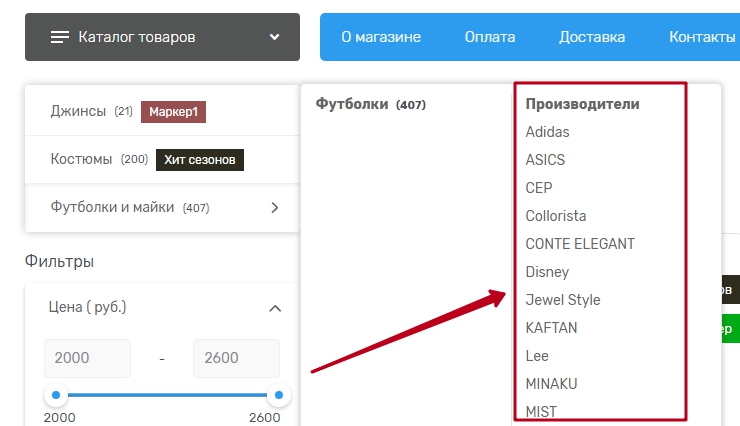
Task: Open the Футболки (407) submenu heading
Action: tap(370, 104)
